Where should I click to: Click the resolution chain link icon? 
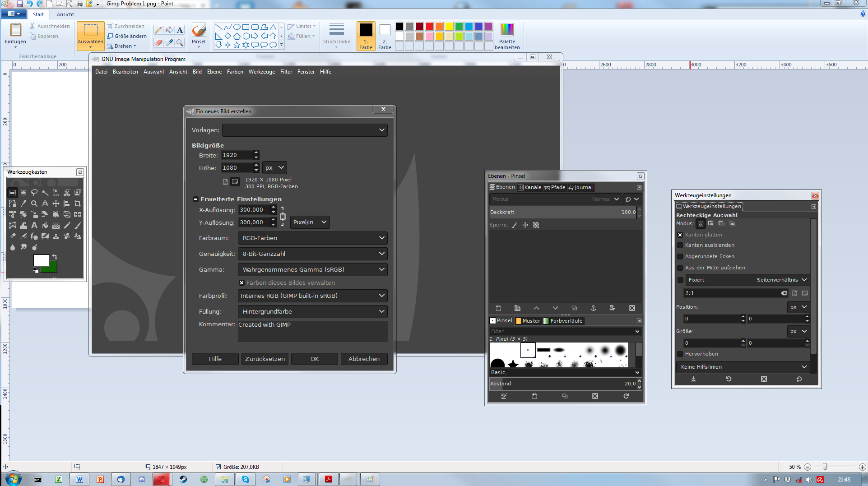[x=283, y=216]
